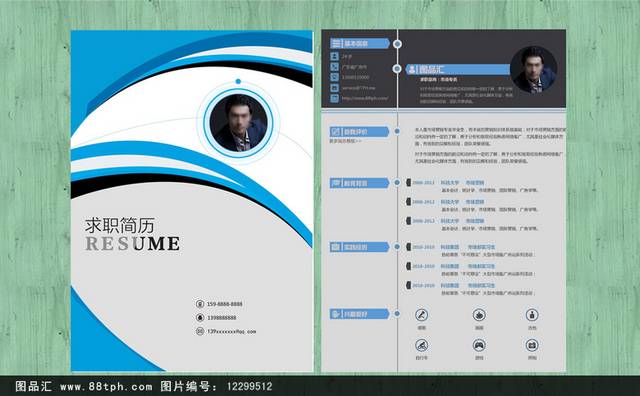Click the icon beside the 广东省广州市 address line
This screenshot has height=396, width=640.
pos(334,67)
